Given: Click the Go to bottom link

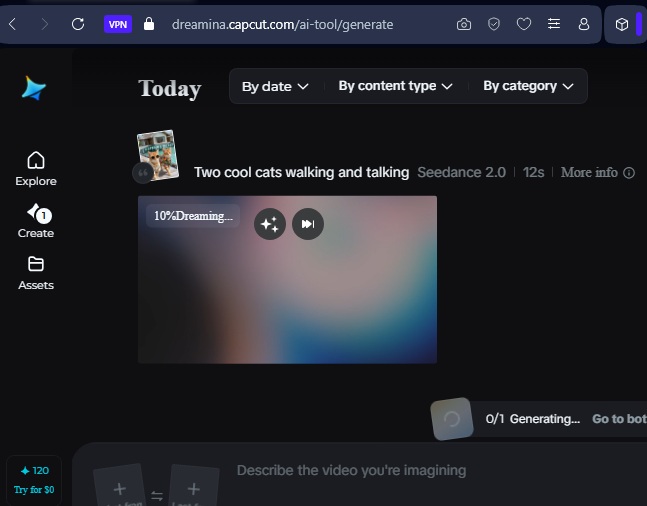Looking at the screenshot, I should point(618,419).
